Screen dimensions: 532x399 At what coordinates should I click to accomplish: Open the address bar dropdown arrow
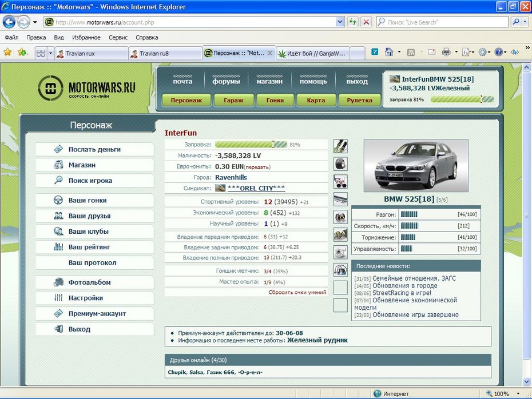(340, 22)
